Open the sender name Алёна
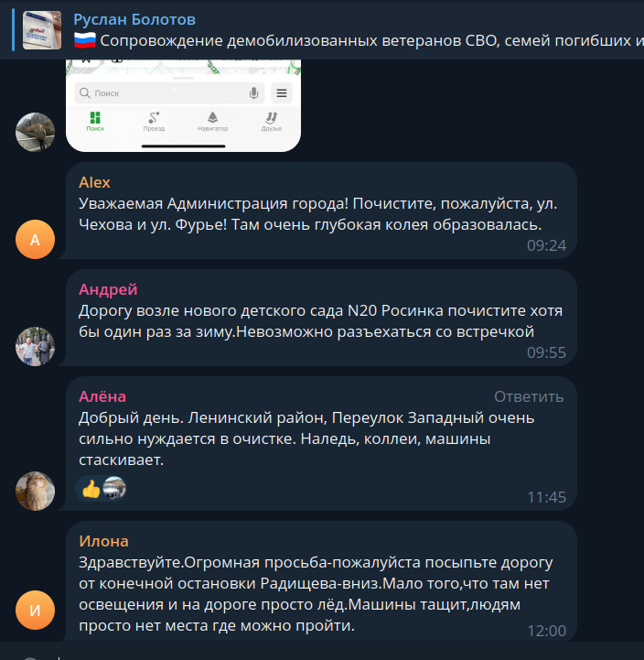The width and height of the screenshot is (644, 660). (102, 396)
